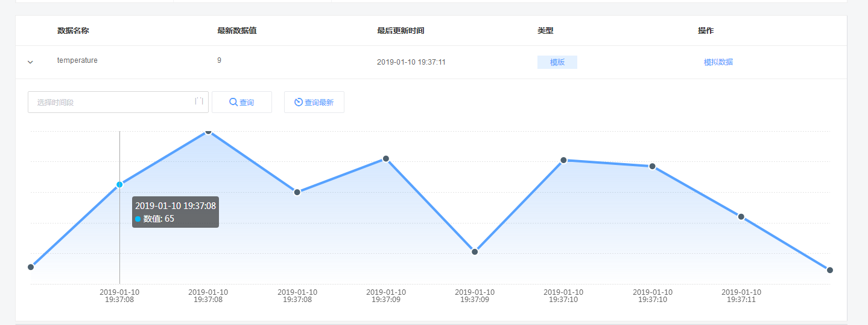Select the temperature data name cell
Image resolution: width=868 pixels, height=325 pixels.
(x=77, y=60)
